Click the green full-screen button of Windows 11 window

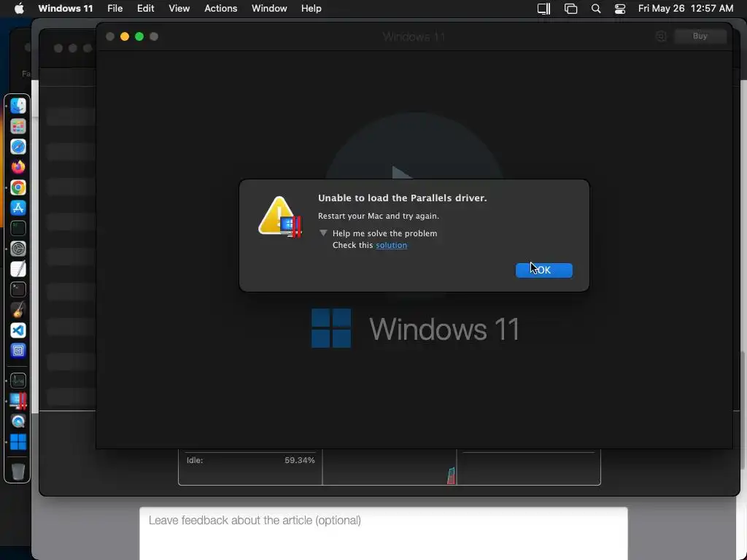click(x=139, y=36)
